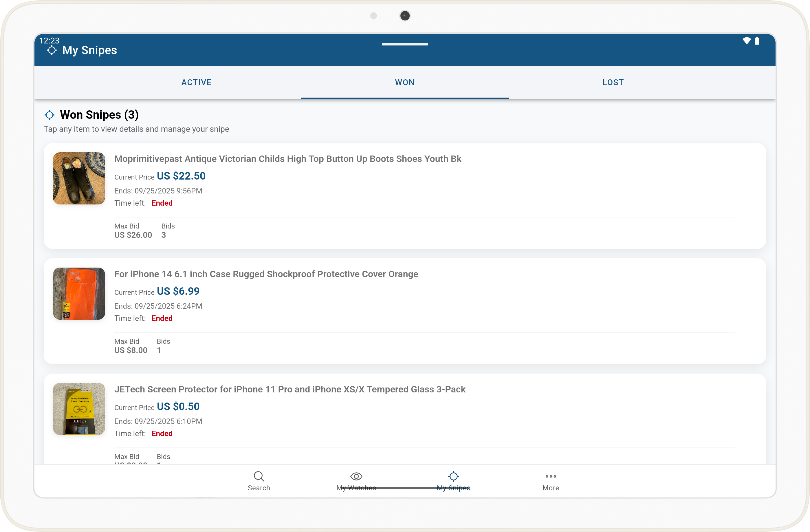
Task: Tap the yellow screen protector thumbnail
Action: [x=79, y=409]
